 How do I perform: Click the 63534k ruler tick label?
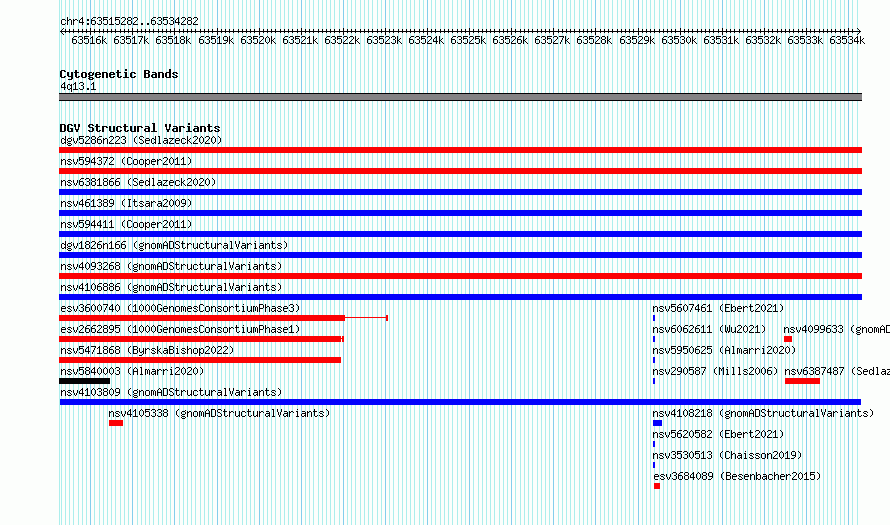[847, 40]
